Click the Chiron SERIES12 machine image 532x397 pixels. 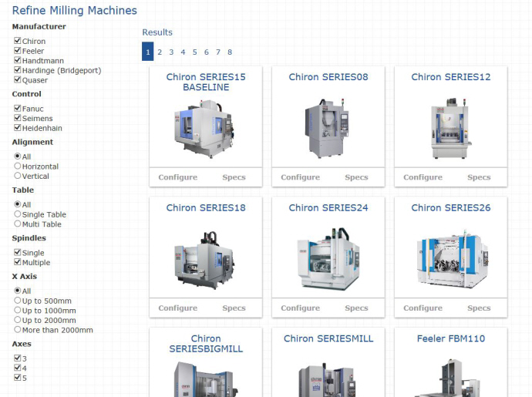click(x=451, y=129)
